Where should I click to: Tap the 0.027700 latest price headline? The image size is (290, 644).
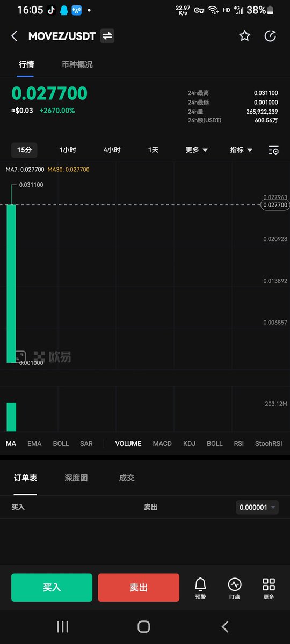pos(49,93)
